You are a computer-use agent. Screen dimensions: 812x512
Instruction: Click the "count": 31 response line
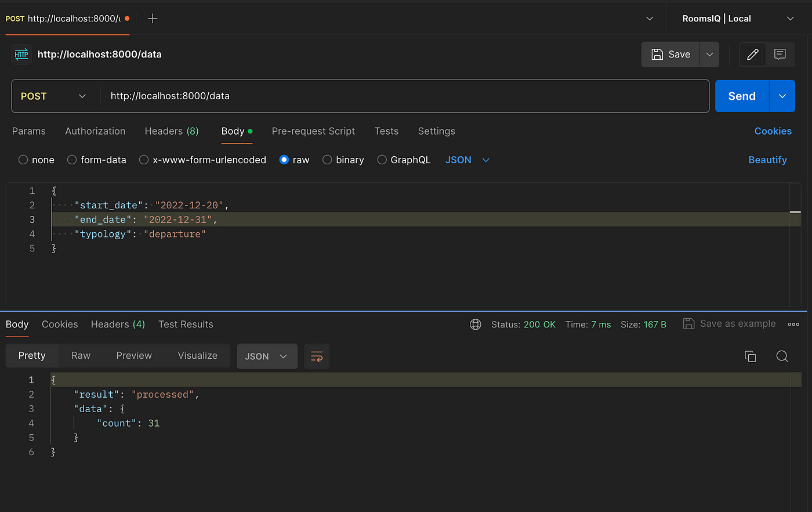click(128, 424)
